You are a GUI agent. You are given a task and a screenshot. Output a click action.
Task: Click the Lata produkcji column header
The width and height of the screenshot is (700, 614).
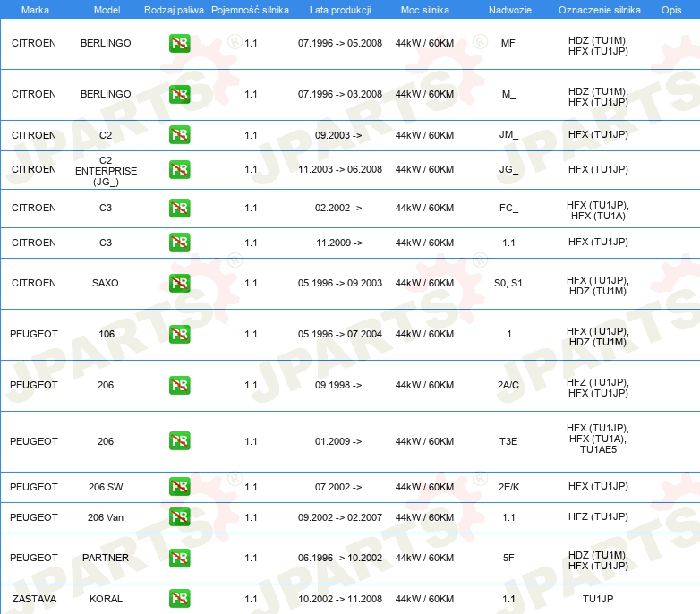(x=339, y=9)
